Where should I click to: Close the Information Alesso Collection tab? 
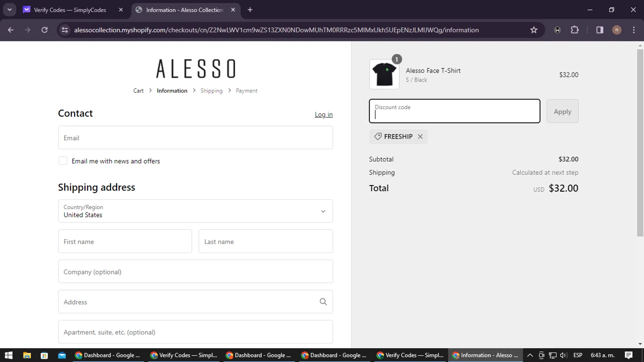tap(233, 10)
